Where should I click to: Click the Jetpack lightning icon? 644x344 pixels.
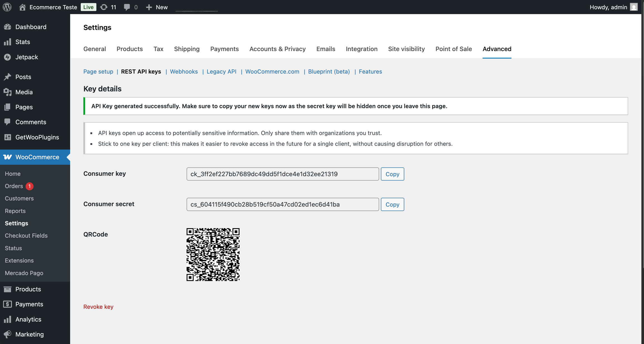click(x=8, y=57)
